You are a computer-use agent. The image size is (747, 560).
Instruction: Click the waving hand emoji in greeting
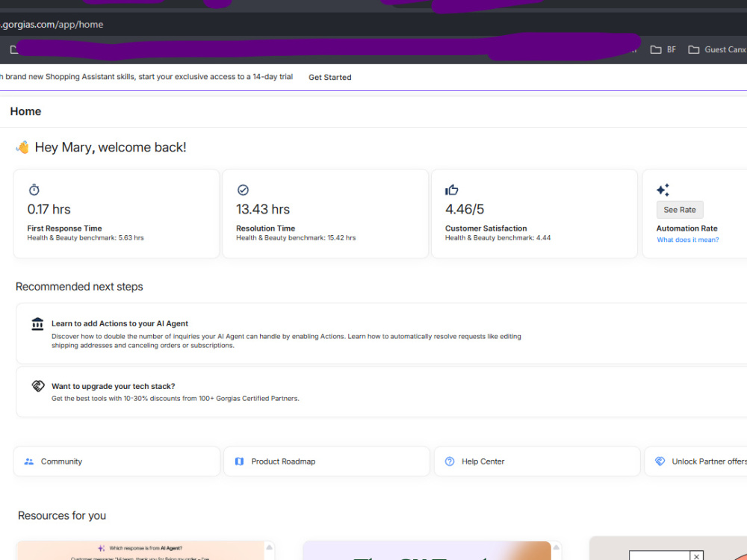tap(22, 147)
